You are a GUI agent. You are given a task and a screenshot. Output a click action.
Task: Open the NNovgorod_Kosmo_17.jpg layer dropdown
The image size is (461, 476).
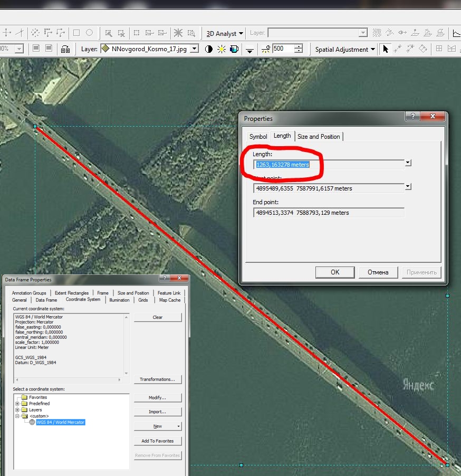coord(194,49)
